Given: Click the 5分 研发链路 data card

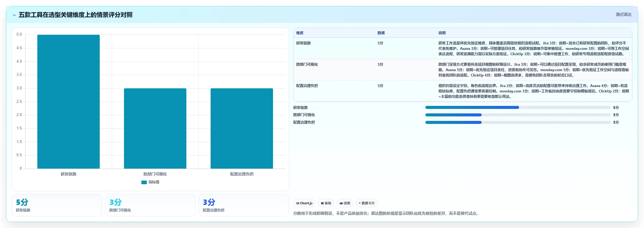Looking at the screenshot, I should coord(57,205).
